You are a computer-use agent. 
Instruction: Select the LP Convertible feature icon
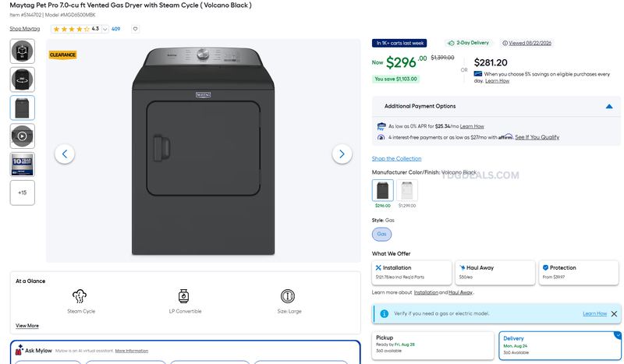183,296
